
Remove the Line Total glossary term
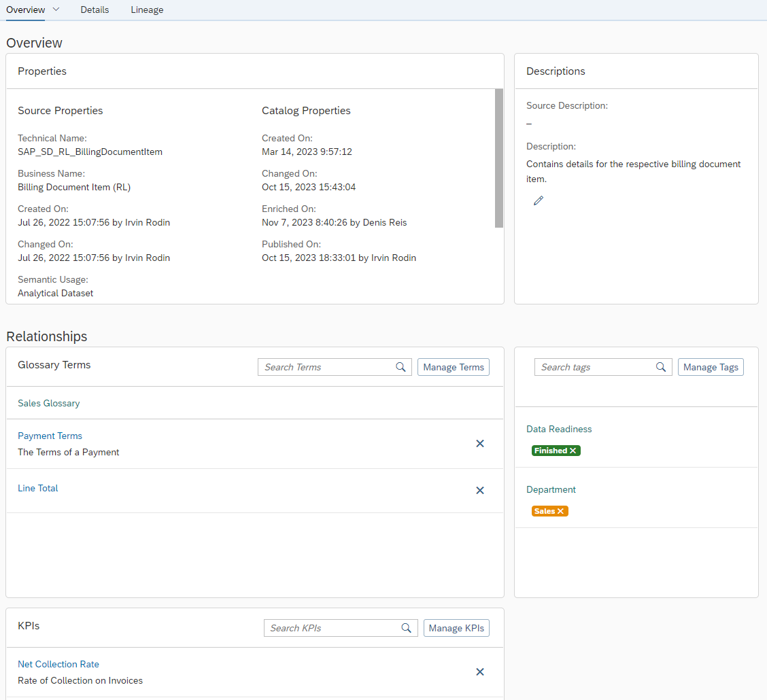click(x=479, y=490)
